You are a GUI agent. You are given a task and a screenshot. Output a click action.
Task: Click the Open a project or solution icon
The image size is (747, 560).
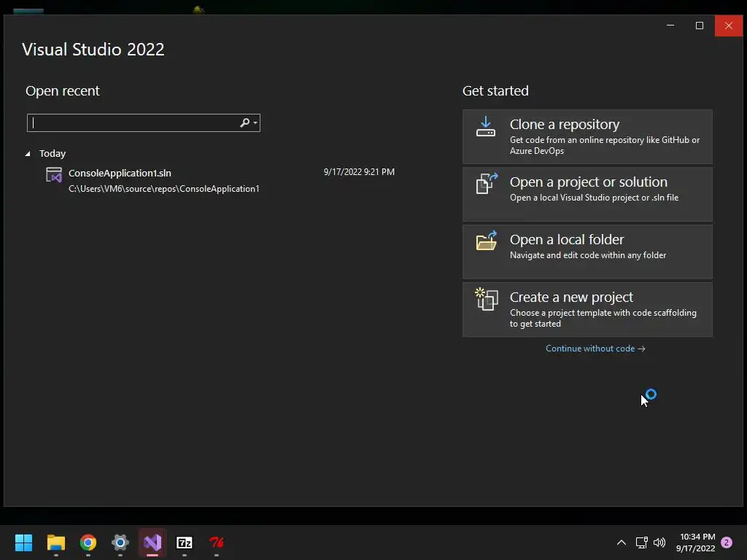487,183
